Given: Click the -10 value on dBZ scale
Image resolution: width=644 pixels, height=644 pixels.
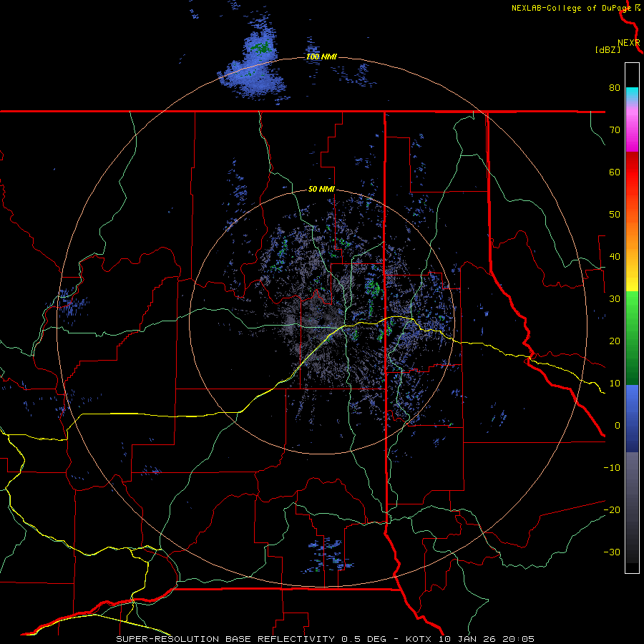Looking at the screenshot, I should coord(612,467).
